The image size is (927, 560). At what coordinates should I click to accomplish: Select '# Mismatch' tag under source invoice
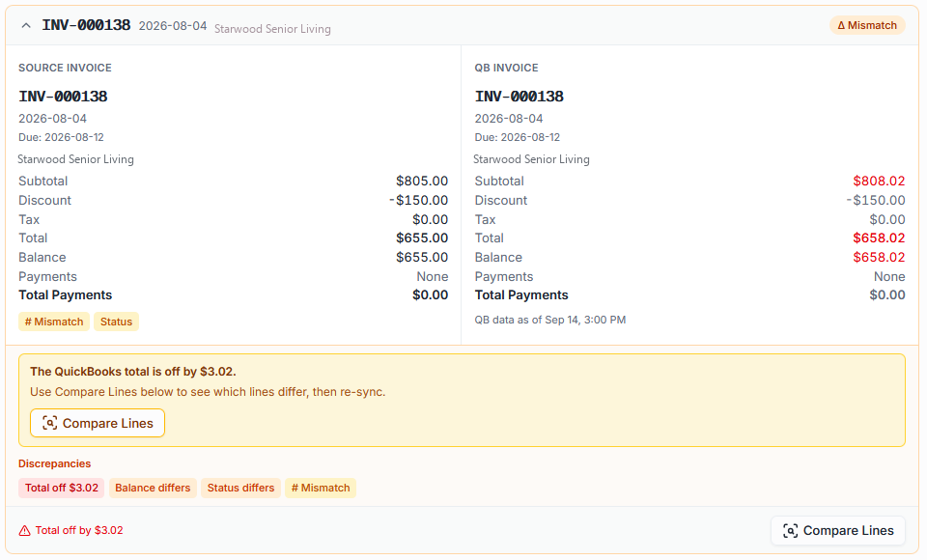[54, 322]
